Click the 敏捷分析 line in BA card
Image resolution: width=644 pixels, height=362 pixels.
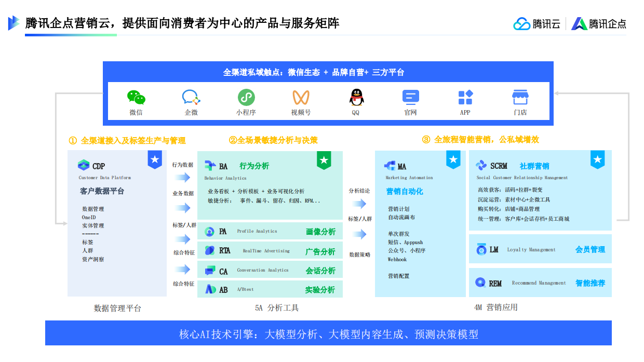click(264, 200)
